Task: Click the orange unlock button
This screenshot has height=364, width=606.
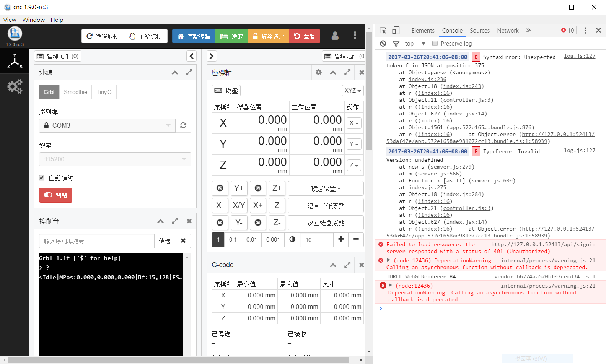Action: tap(268, 36)
